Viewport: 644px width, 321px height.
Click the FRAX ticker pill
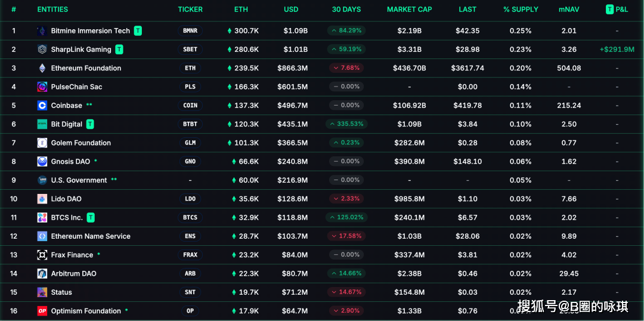coord(190,255)
